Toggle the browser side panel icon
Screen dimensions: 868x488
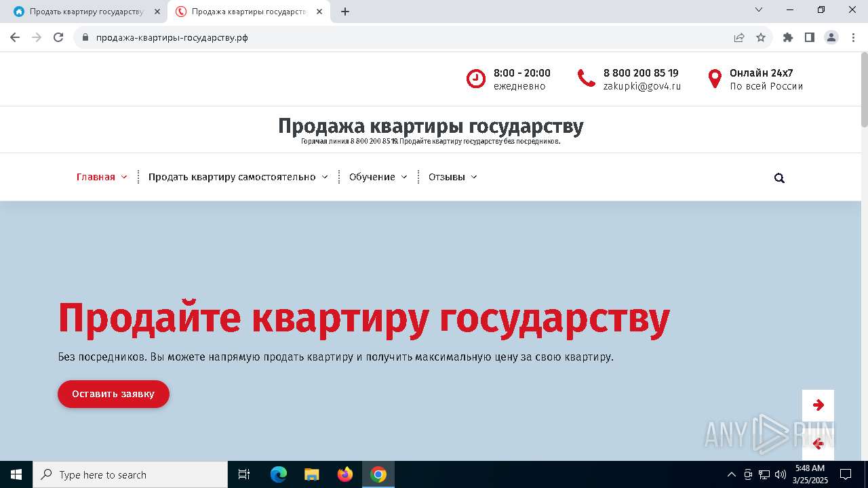pos(810,38)
